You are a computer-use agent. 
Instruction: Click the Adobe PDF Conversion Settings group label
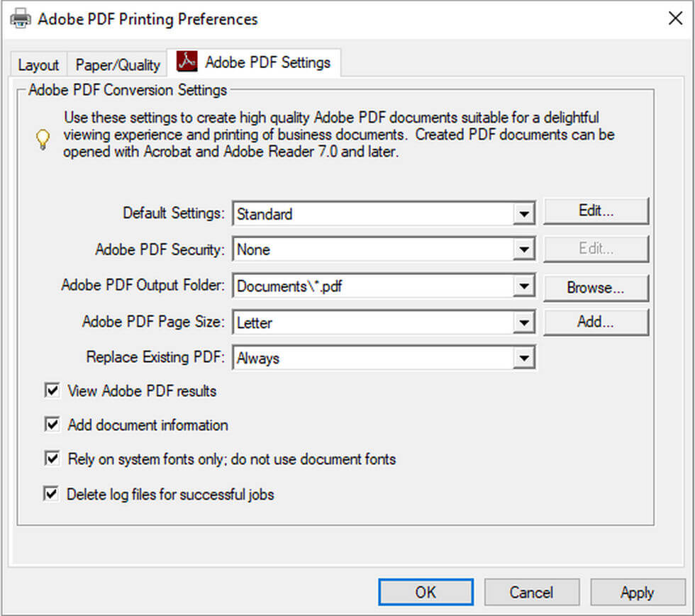pyautogui.click(x=128, y=90)
